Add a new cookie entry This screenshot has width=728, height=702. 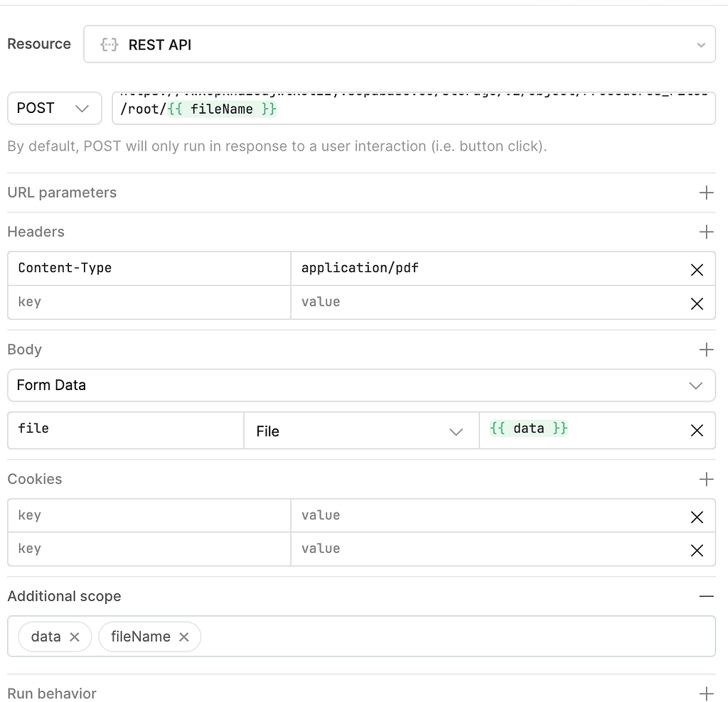[x=706, y=479]
